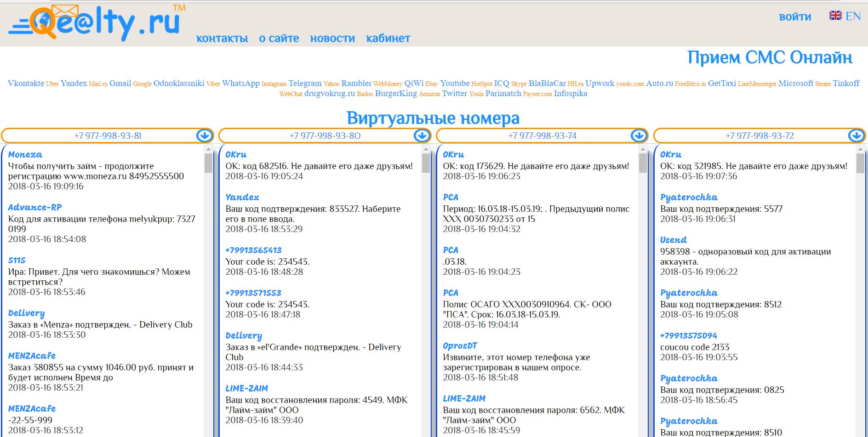Select the number +7 977-998-93-81
The image size is (868, 437).
[108, 136]
